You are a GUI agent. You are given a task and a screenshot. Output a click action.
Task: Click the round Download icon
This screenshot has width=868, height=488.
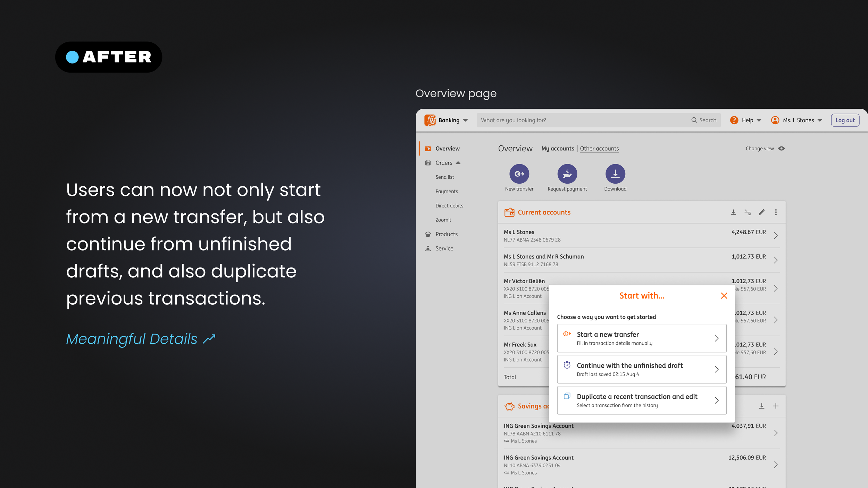tap(615, 174)
